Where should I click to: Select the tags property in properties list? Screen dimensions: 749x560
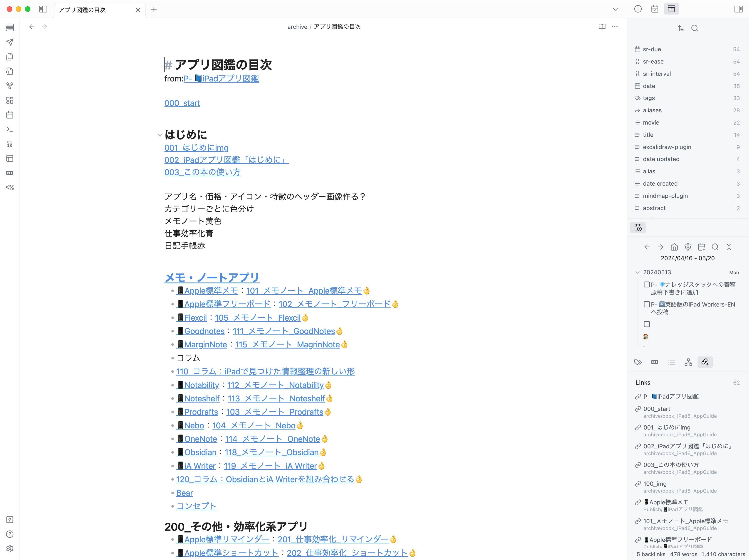pos(648,98)
